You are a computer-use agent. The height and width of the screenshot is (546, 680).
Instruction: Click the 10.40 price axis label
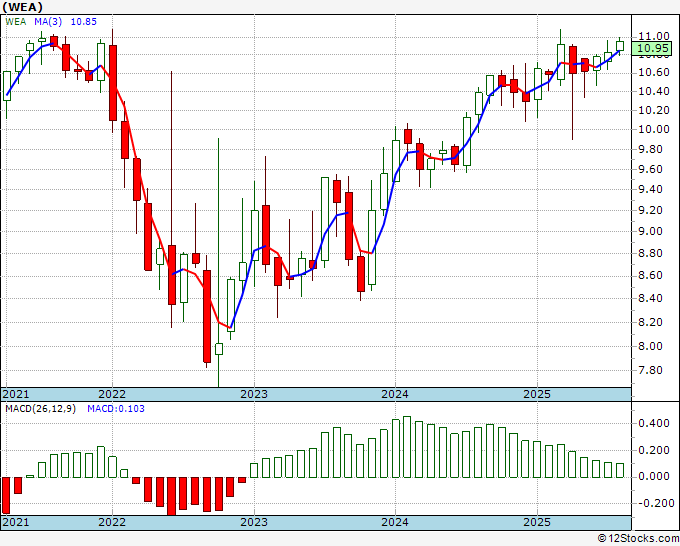pos(654,92)
